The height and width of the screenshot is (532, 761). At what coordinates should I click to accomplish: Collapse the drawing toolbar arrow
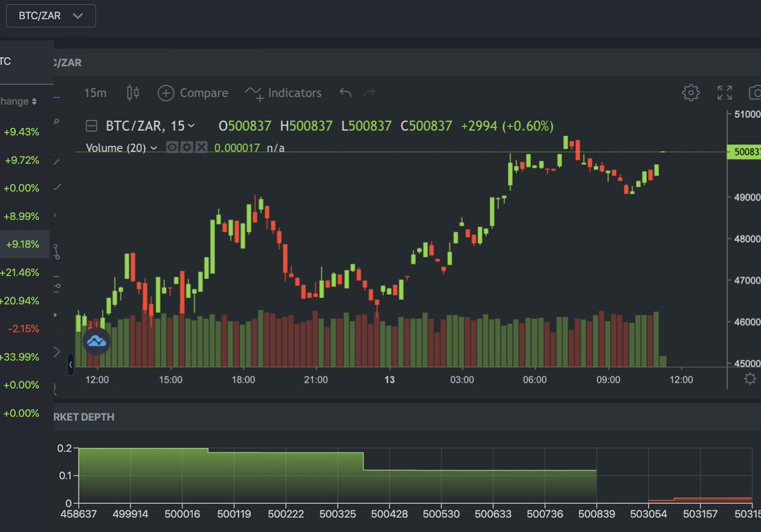[70, 364]
